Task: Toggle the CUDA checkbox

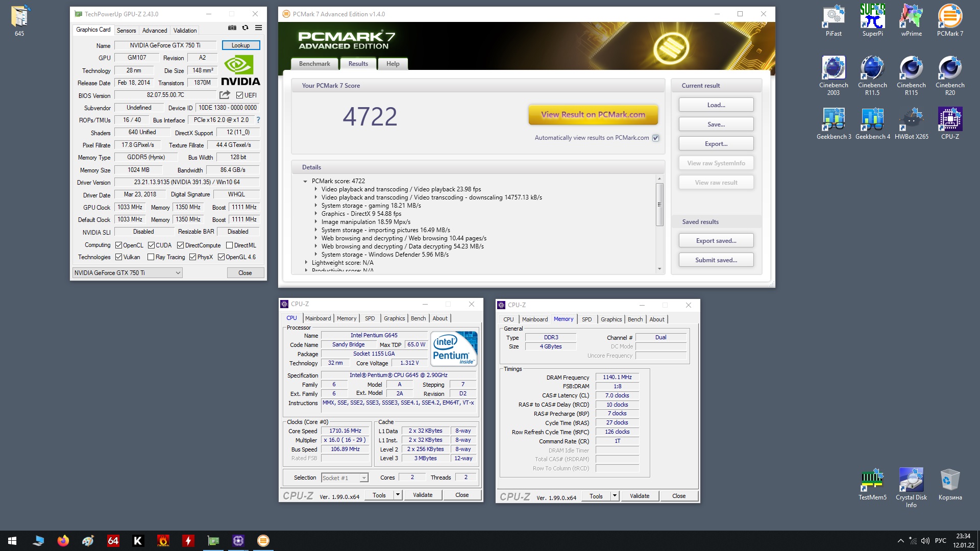Action: [151, 245]
